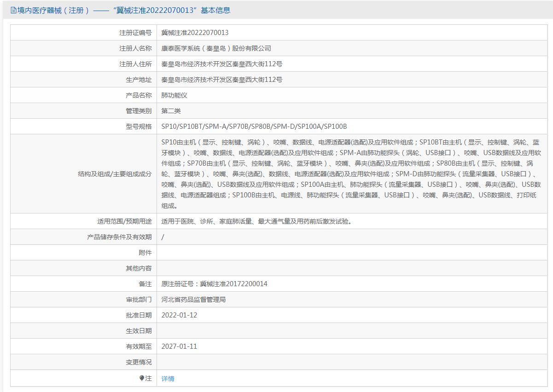Click the document icon before the page title

pyautogui.click(x=13, y=10)
